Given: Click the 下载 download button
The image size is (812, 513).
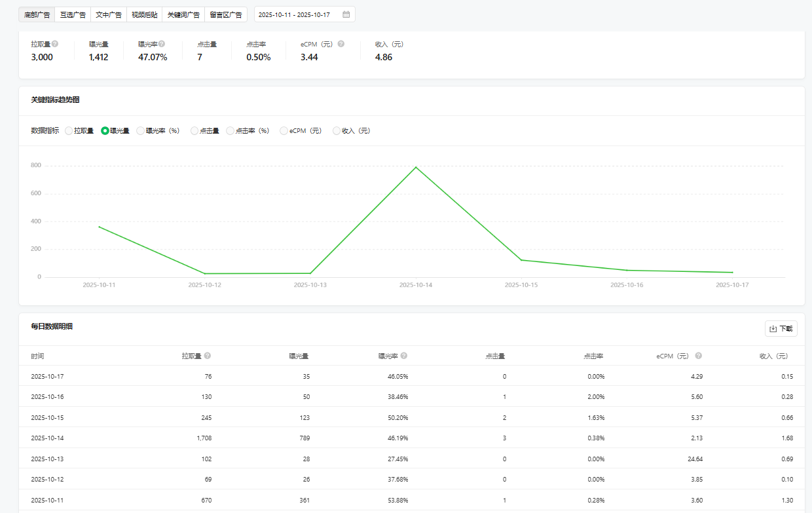Looking at the screenshot, I should 781,329.
